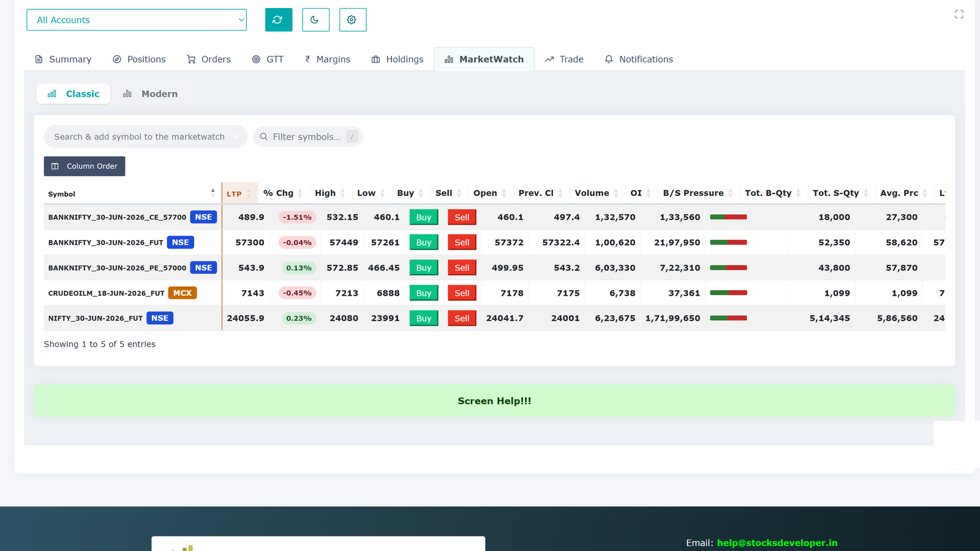Sell BANKNIFTY 30-JUN-2026 FUT
The image size is (980, 551).
point(462,242)
